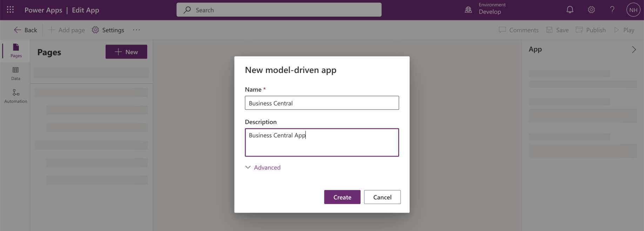Click the Create button
Image resolution: width=644 pixels, height=231 pixels.
[x=342, y=197]
